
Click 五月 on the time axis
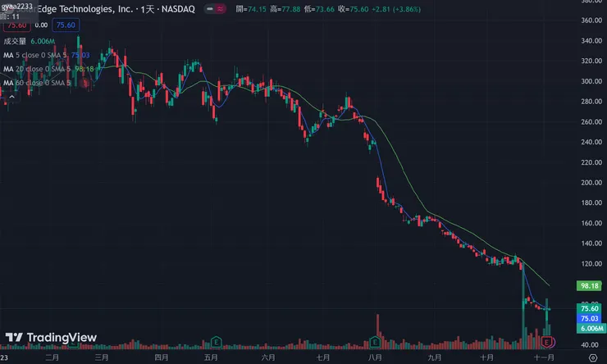(211, 357)
